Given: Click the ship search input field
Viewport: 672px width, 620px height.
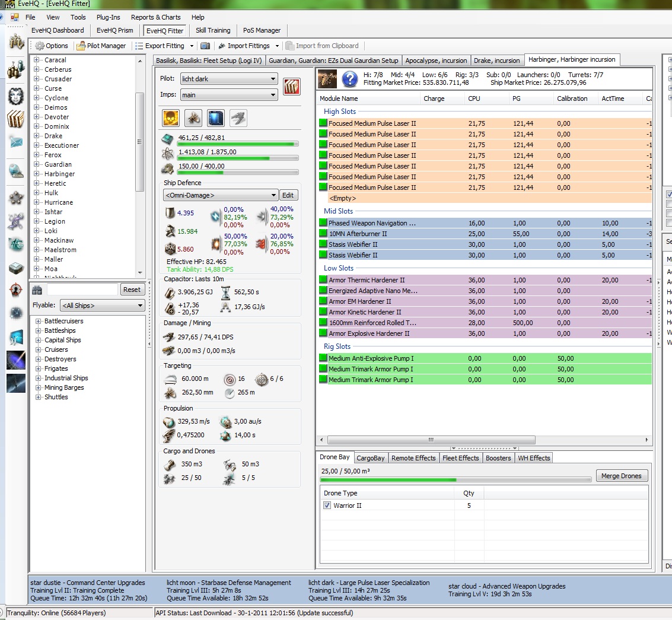Looking at the screenshot, I should tap(82, 290).
